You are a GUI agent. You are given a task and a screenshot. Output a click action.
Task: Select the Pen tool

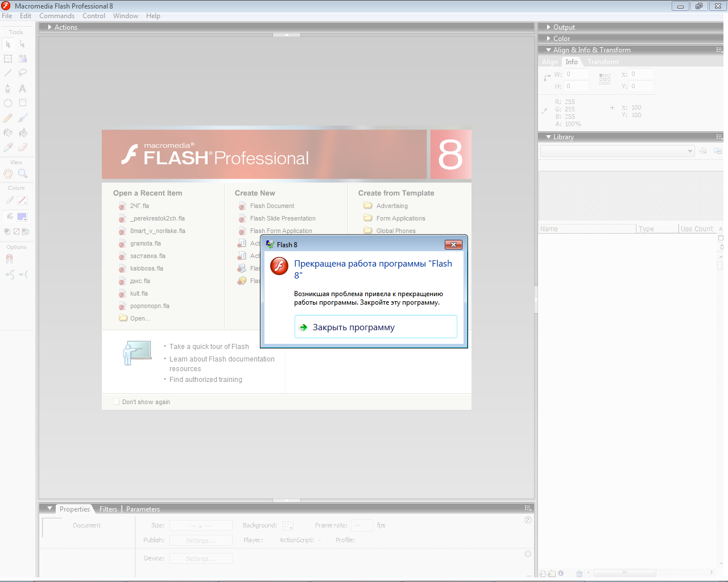coord(8,88)
